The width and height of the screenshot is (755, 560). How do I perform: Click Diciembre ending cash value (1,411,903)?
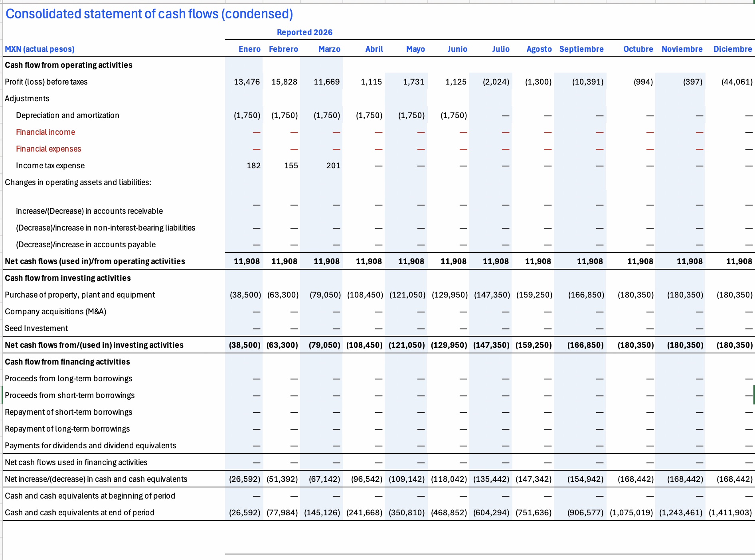tap(730, 513)
